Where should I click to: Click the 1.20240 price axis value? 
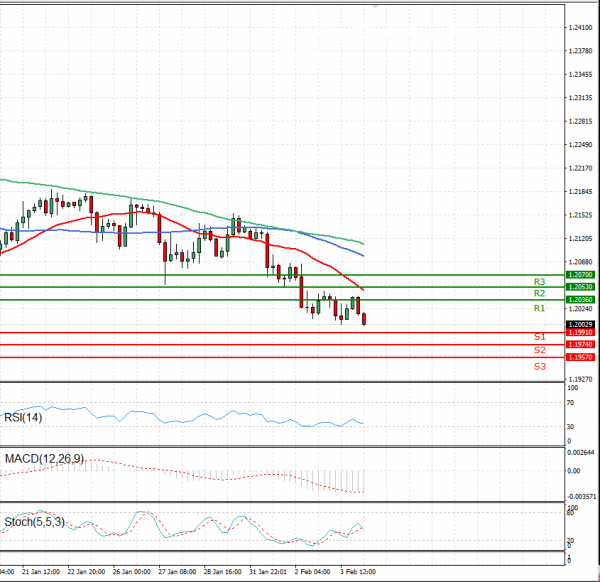tap(580, 309)
